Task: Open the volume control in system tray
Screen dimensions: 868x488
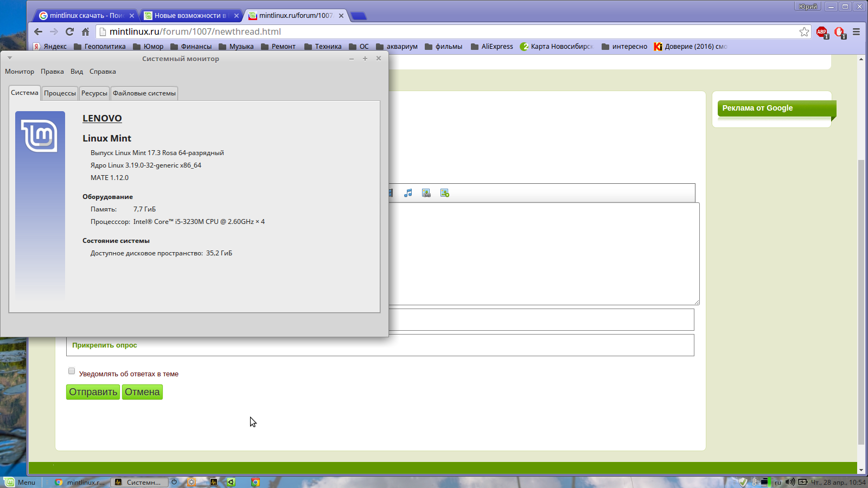Action: [x=790, y=482]
